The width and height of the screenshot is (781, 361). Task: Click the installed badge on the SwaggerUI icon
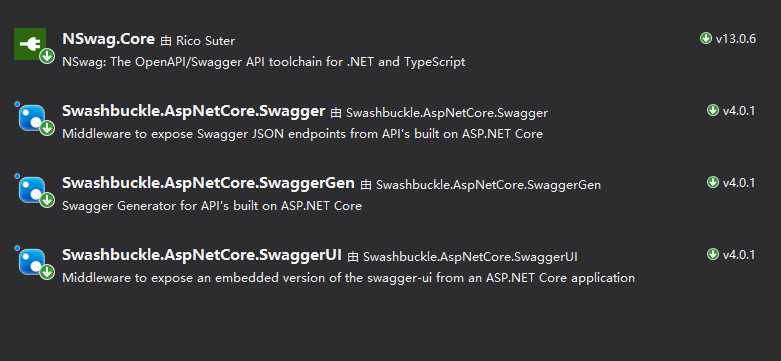(47, 272)
